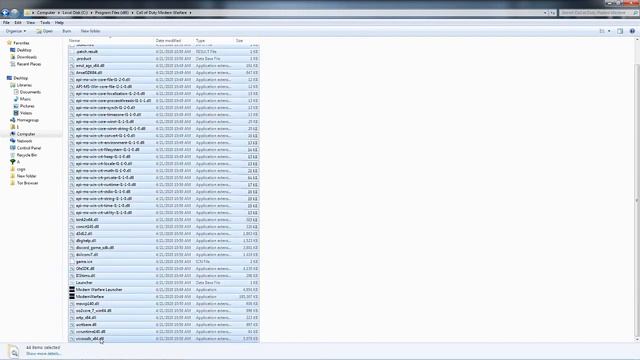The width and height of the screenshot is (640, 360).
Task: Click the Show more details link
Action: 43,354
